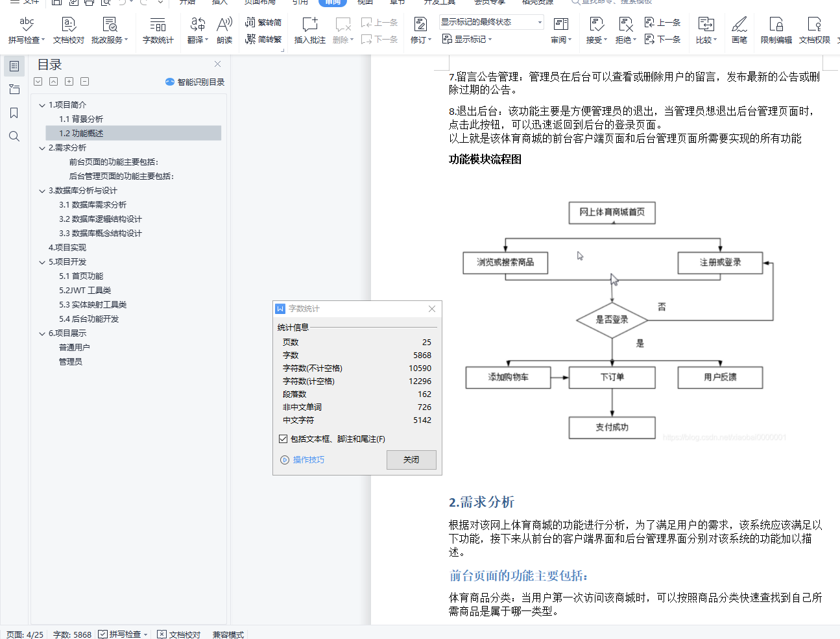The image size is (840, 639).
Task: Convert text with 繁转简
Action: 263,22
